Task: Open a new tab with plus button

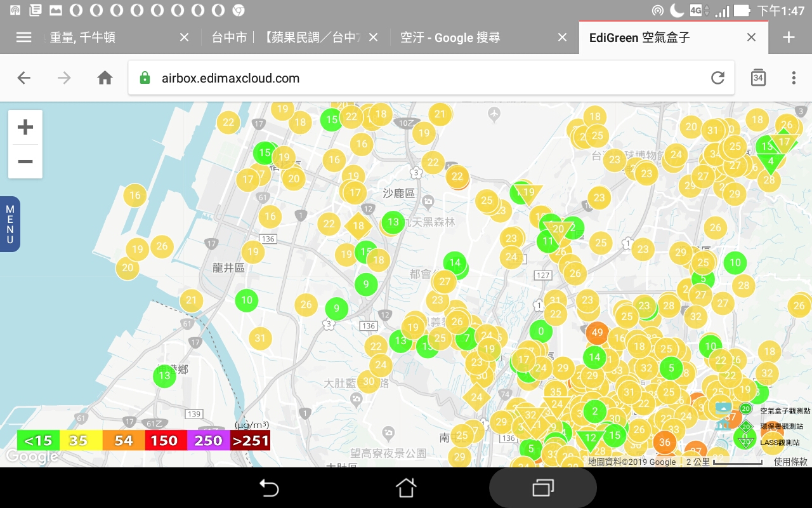Action: pos(789,37)
